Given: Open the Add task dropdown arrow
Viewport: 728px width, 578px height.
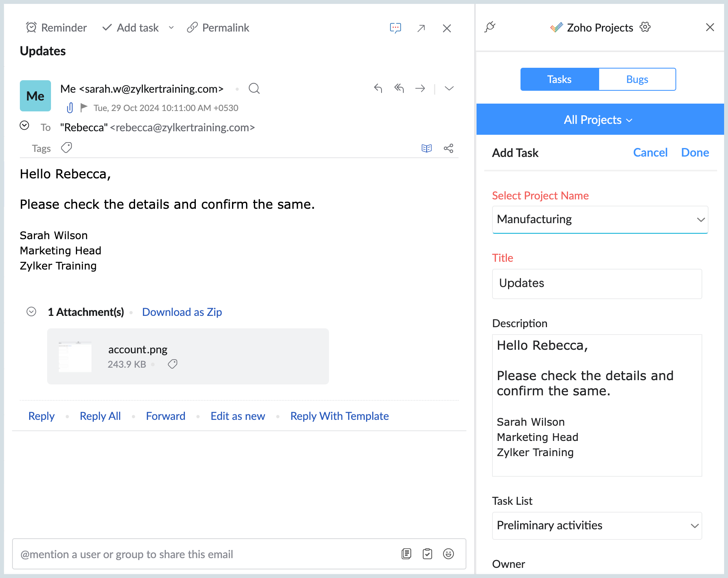Looking at the screenshot, I should click(171, 28).
